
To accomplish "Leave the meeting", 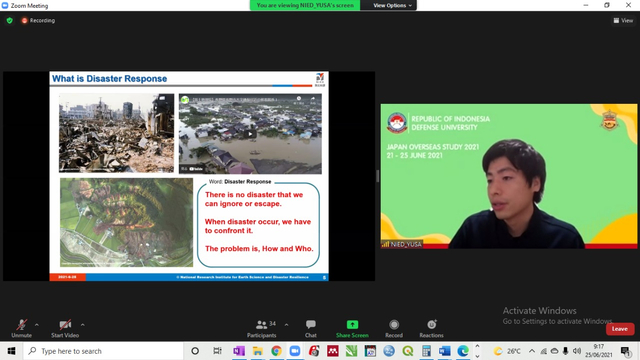I will [620, 329].
